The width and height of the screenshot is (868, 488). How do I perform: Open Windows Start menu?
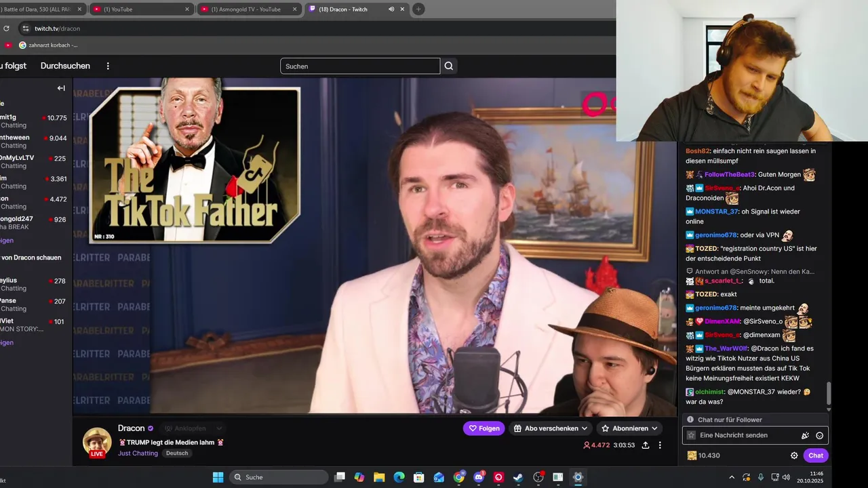point(218,477)
